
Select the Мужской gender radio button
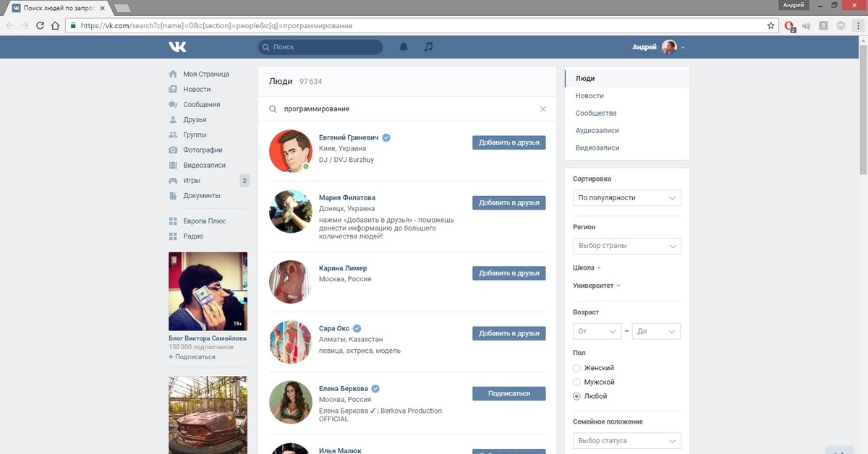(576, 382)
